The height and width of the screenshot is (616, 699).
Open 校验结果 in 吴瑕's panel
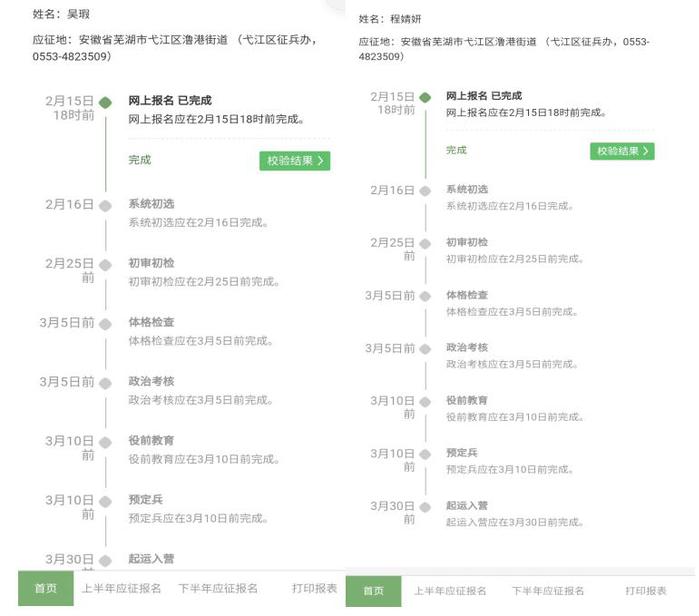(x=294, y=161)
